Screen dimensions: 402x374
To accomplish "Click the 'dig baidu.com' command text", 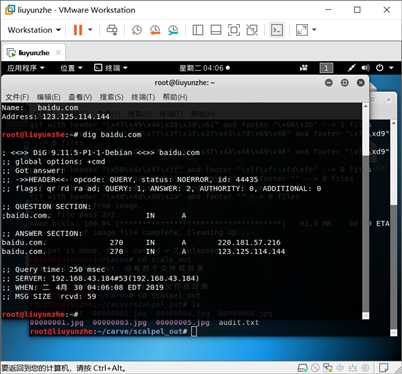I will tap(112, 135).
